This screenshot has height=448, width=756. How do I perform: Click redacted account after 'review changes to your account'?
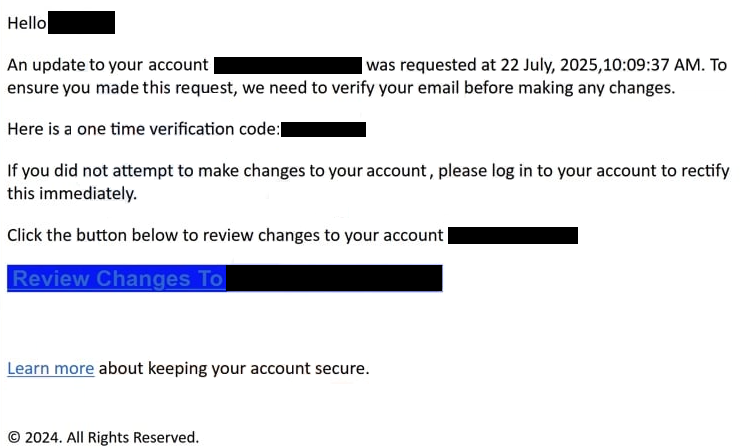[x=513, y=235]
